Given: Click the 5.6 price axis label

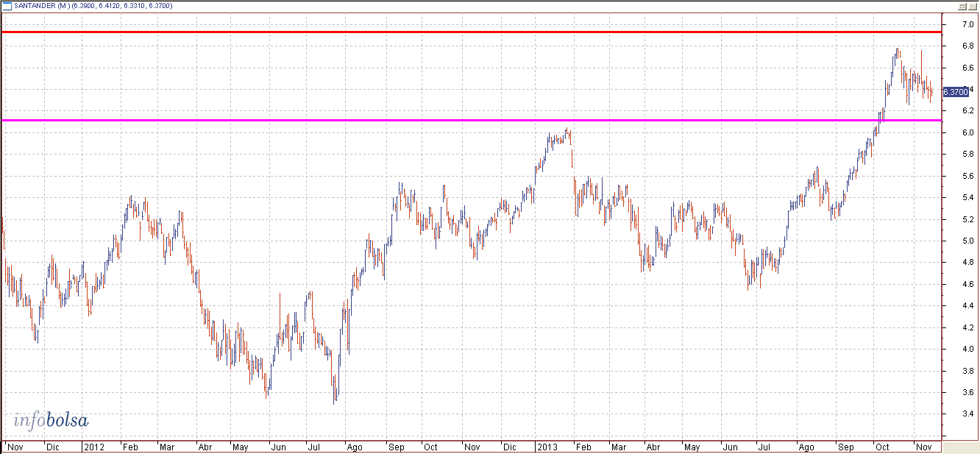Looking at the screenshot, I should coord(968,176).
